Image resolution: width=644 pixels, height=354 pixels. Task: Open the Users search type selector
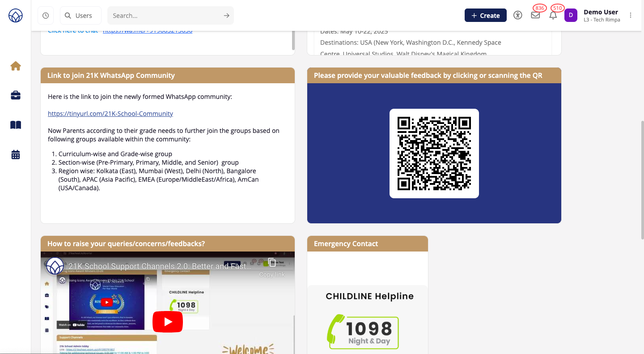tap(80, 16)
